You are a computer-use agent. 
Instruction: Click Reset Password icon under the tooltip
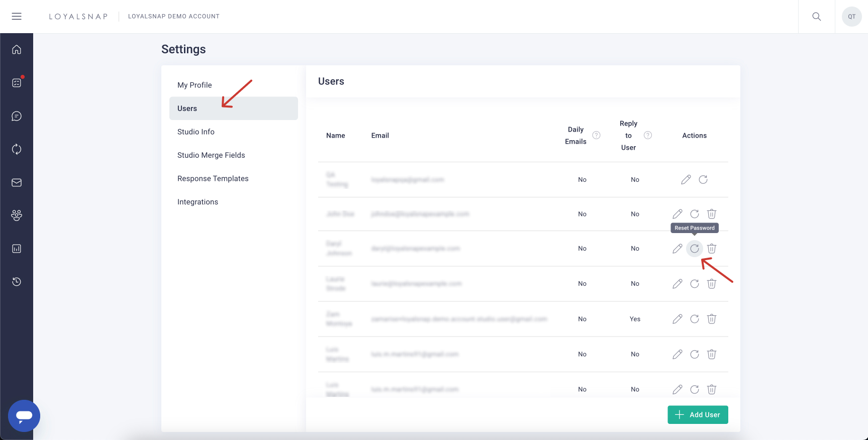[694, 249]
